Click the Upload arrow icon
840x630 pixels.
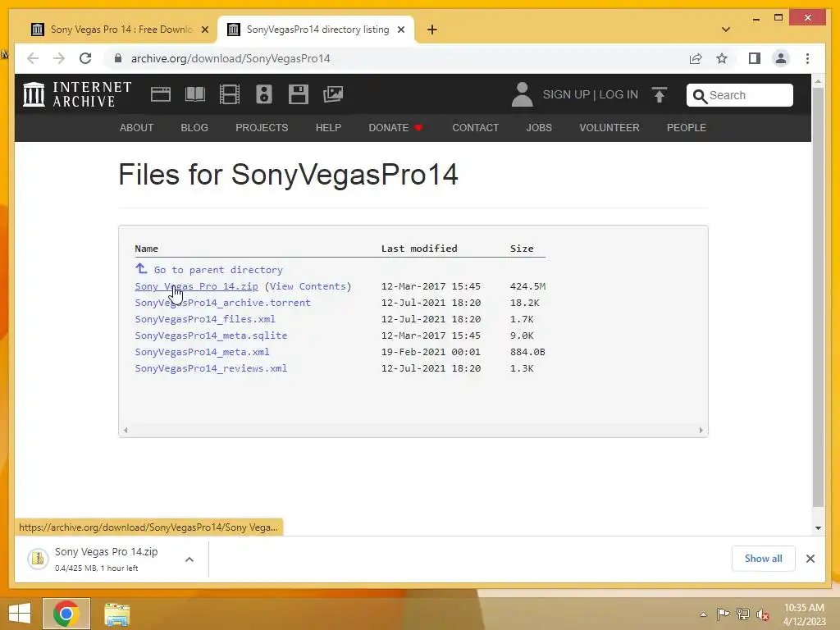point(659,95)
